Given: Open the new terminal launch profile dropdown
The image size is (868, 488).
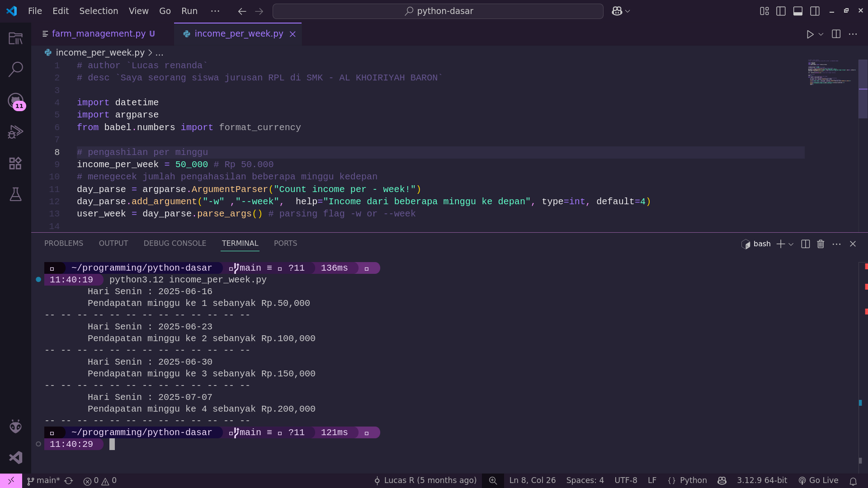Looking at the screenshot, I should [x=791, y=244].
